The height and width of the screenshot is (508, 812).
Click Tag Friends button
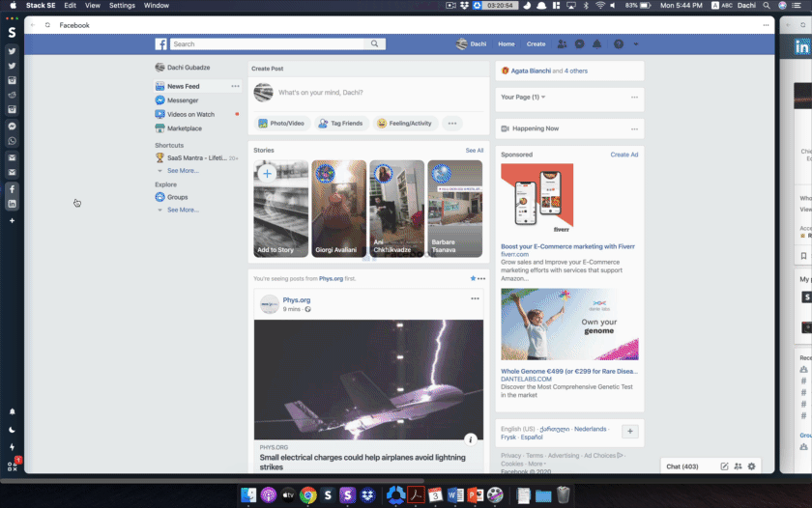(x=340, y=123)
